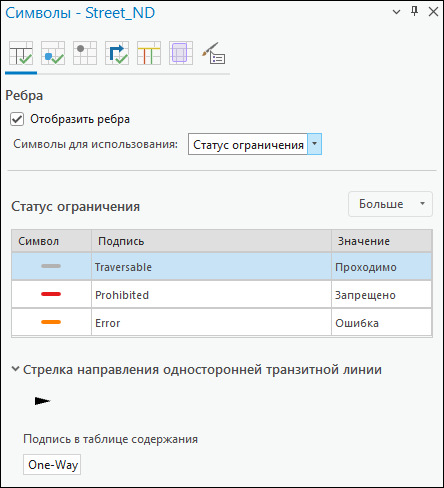Open the symbol layer drawing brush icon
Screen dimensions: 444x488
coord(214,53)
